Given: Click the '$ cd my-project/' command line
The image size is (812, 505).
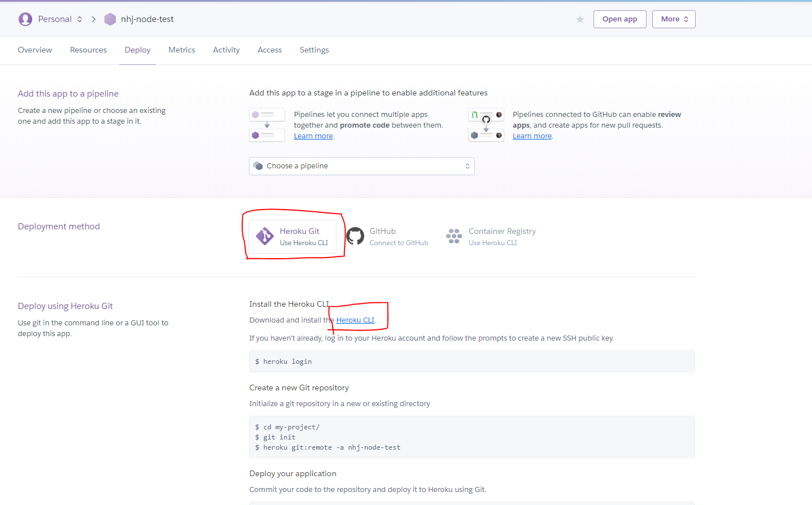Looking at the screenshot, I should point(287,427).
